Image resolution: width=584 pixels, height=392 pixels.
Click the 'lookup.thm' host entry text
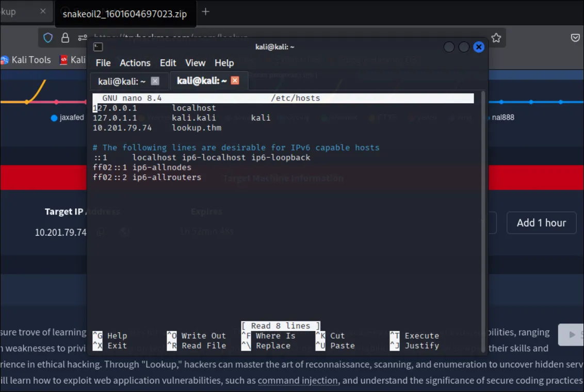tap(196, 128)
